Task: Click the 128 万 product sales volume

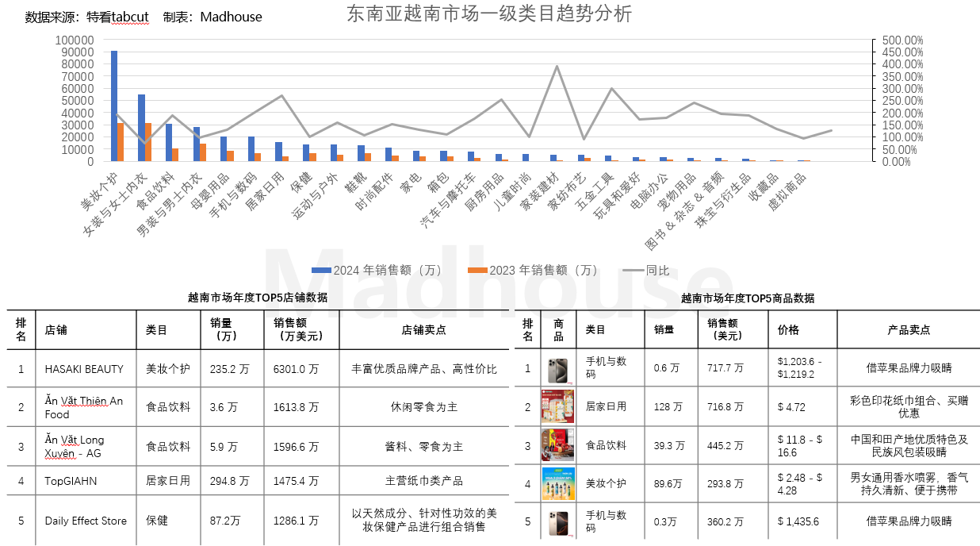Action: point(668,406)
